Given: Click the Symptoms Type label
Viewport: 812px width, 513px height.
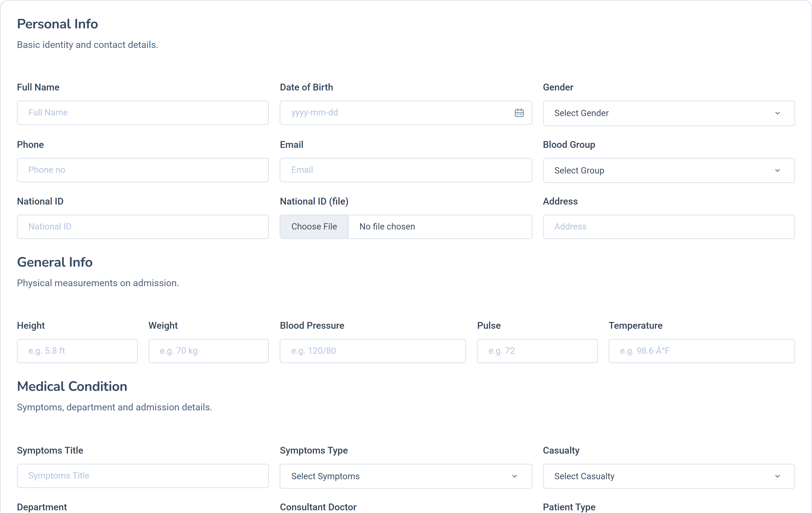Looking at the screenshot, I should point(314,451).
